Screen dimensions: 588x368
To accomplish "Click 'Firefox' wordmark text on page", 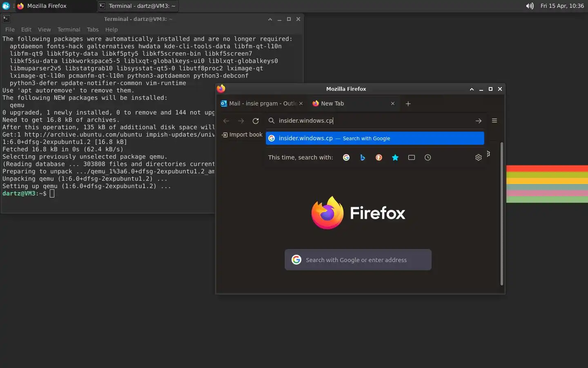I will (377, 213).
